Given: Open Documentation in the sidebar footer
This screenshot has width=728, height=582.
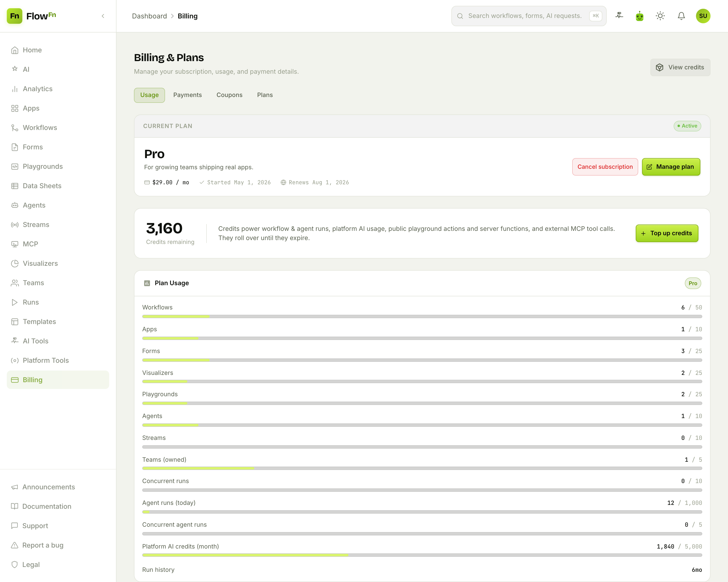Looking at the screenshot, I should (58, 506).
